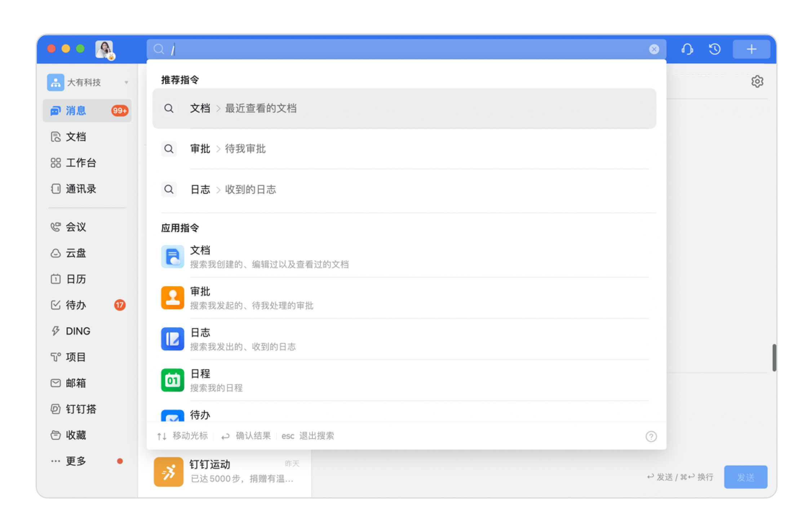Viewport: 811px width, 532px height.
Task: Click the 移动光标 hint text
Action: [190, 436]
